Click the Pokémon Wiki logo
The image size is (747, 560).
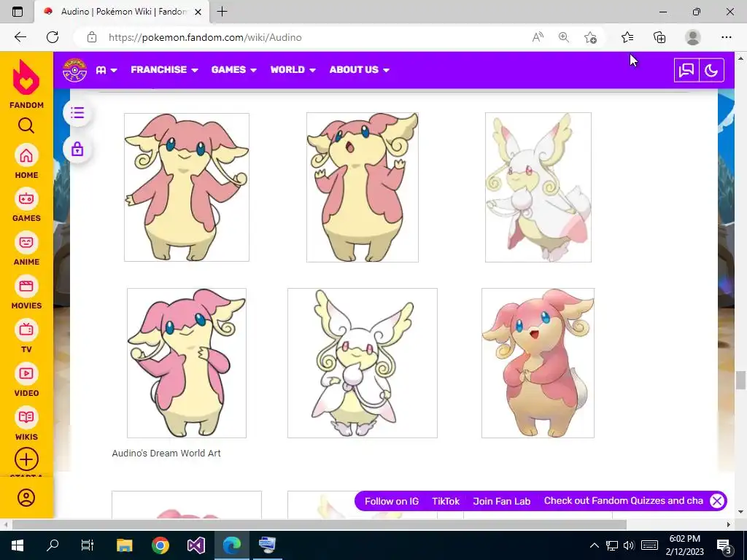74,70
